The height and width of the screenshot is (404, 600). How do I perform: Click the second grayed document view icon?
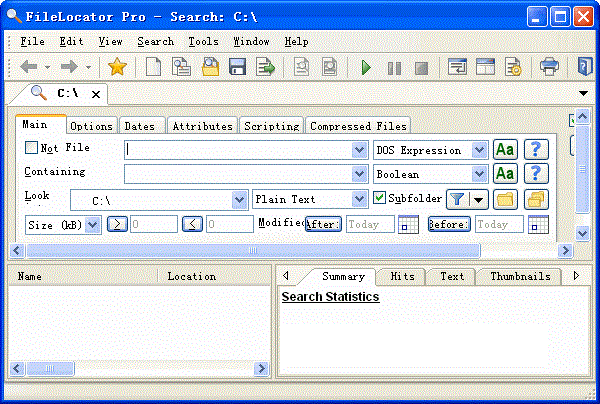coord(329,67)
